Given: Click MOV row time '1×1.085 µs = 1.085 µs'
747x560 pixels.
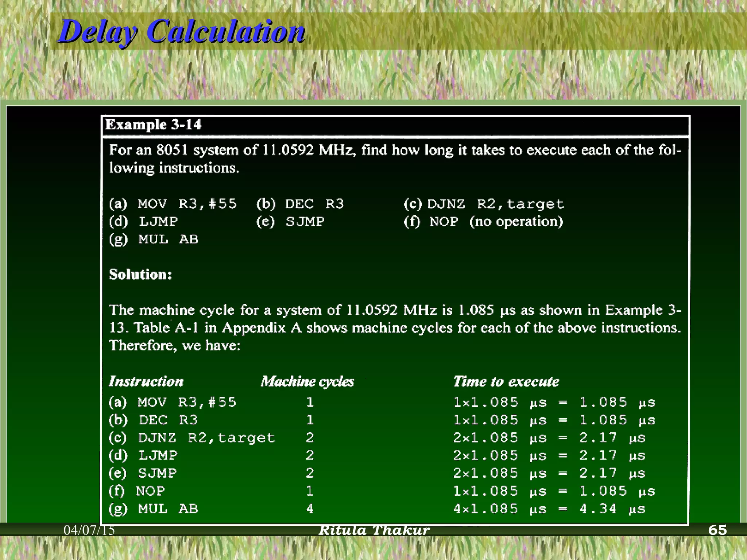Looking at the screenshot, I should (554, 402).
